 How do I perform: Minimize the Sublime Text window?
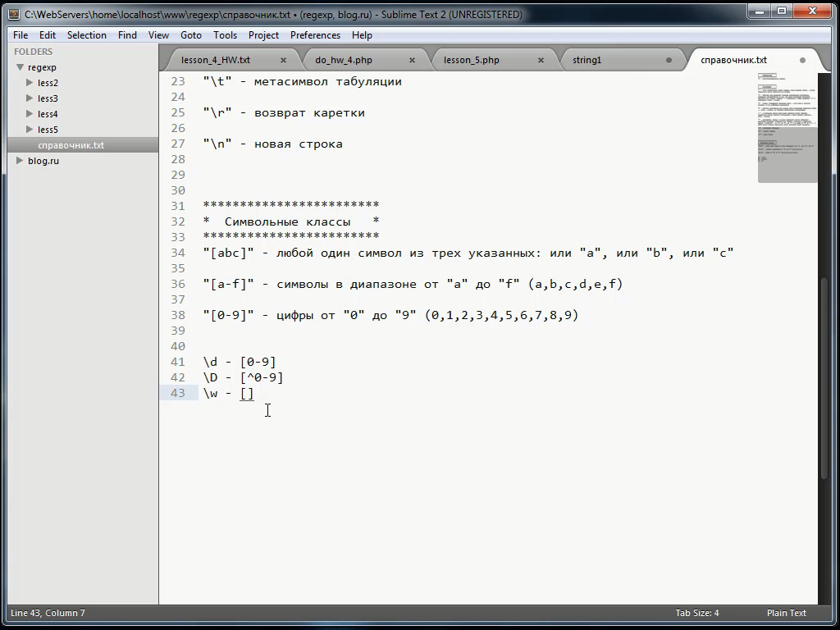[x=757, y=11]
